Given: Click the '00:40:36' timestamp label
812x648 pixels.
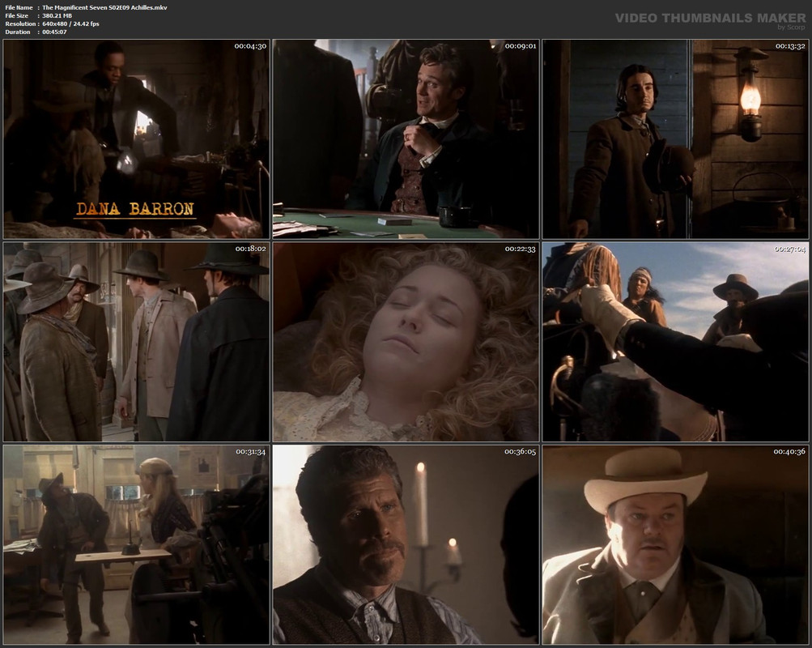Looking at the screenshot, I should point(789,452).
